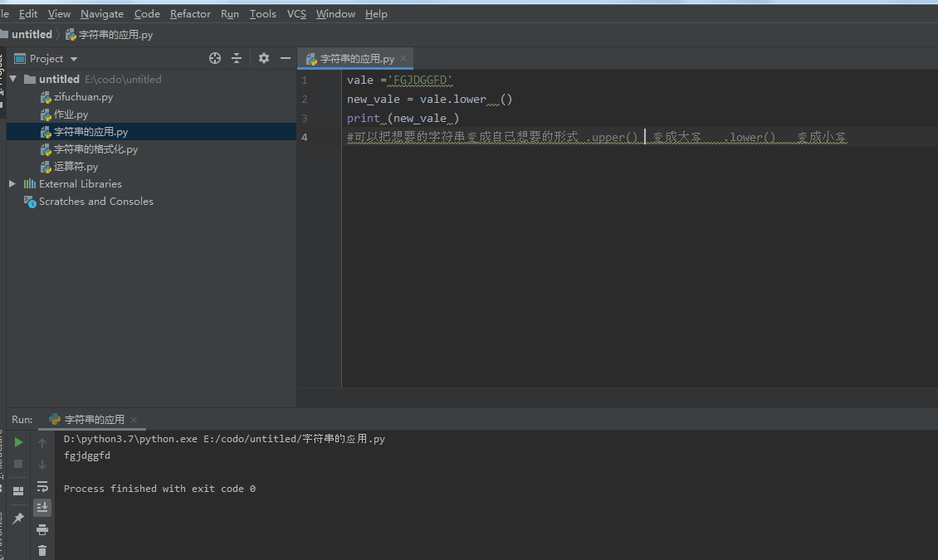Select Scratches and Consoles node

tap(95, 202)
